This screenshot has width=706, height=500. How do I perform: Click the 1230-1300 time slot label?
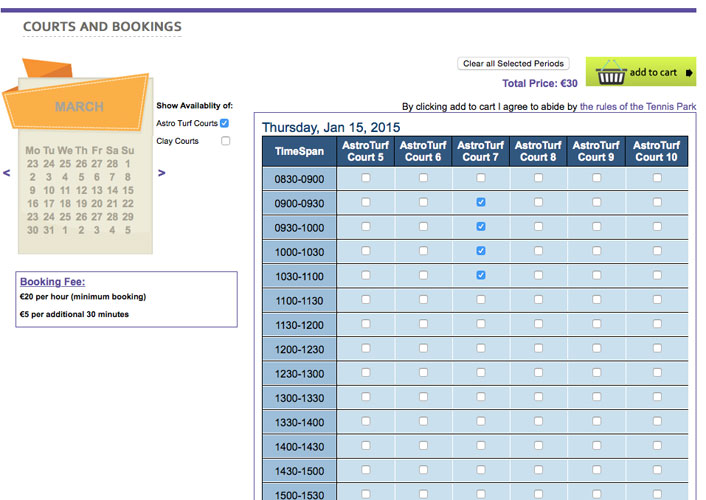299,374
